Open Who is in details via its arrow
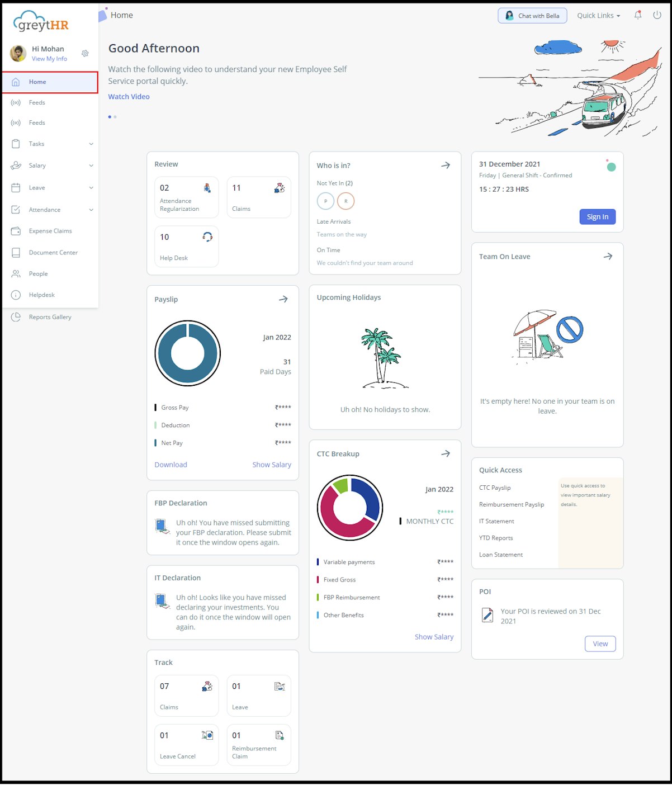This screenshot has width=672, height=785. (x=446, y=165)
